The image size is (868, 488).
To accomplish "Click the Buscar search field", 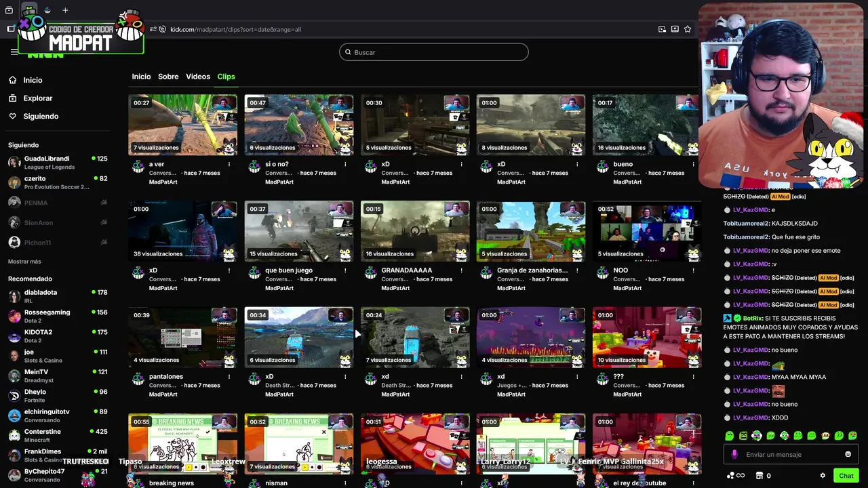I will pyautogui.click(x=434, y=52).
